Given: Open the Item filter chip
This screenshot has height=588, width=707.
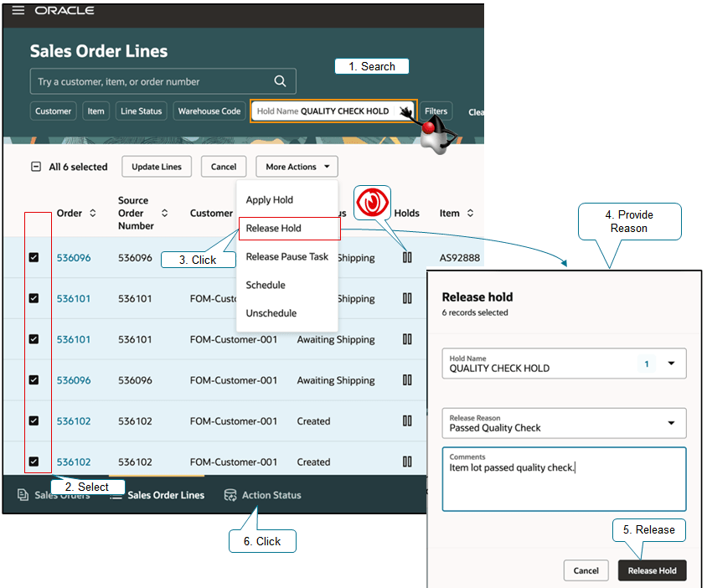Looking at the screenshot, I should pyautogui.click(x=95, y=111).
